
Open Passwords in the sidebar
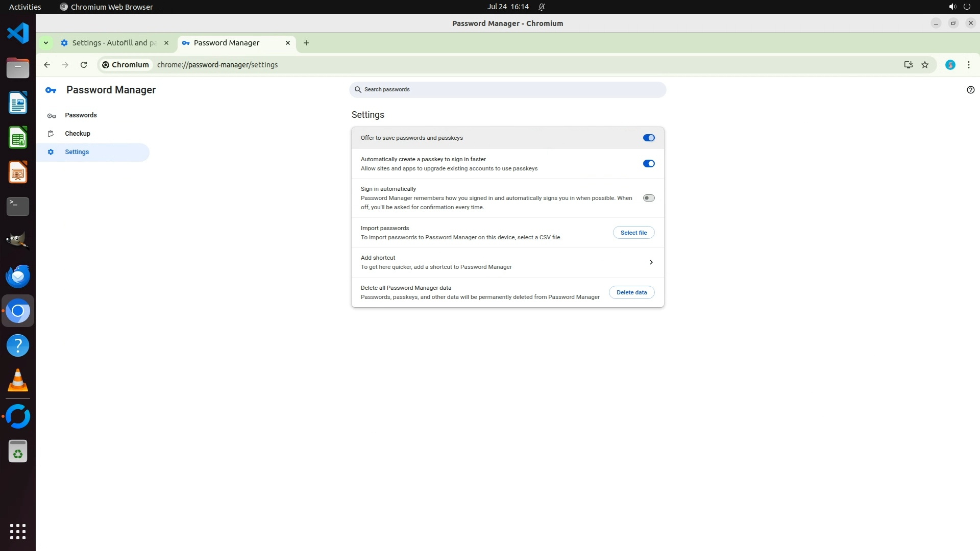(81, 115)
